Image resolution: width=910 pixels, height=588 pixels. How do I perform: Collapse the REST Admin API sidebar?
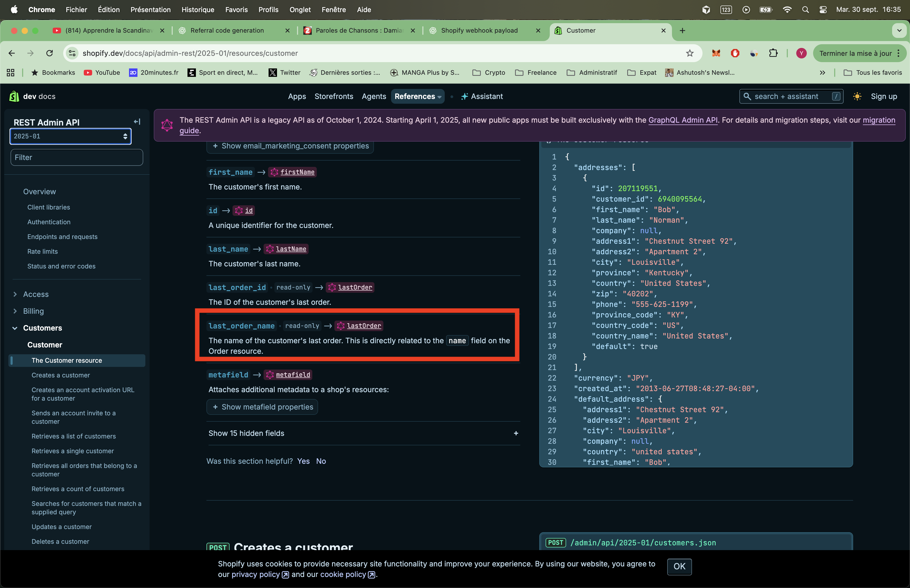137,122
